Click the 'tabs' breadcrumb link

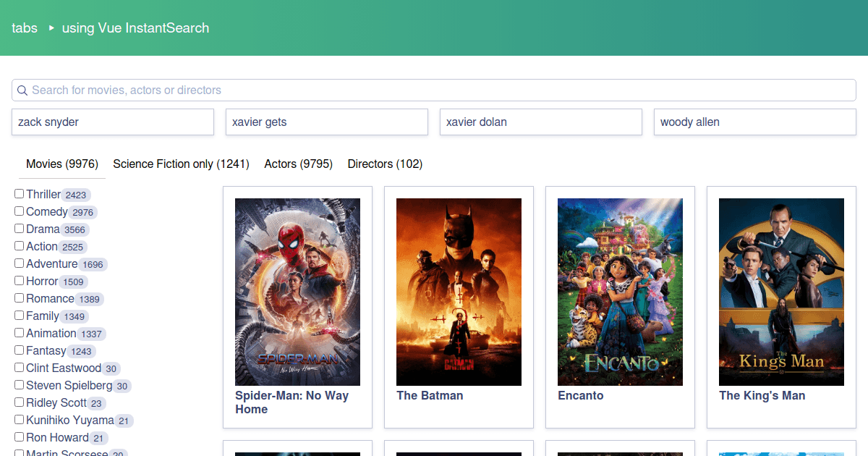[25, 28]
